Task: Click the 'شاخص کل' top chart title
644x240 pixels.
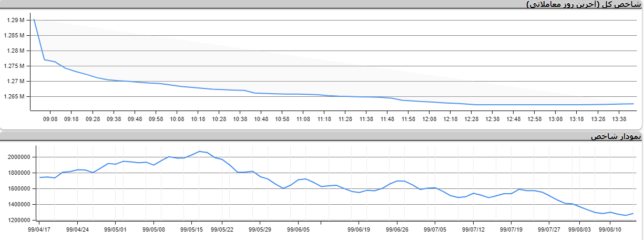Action: [x=584, y=4]
